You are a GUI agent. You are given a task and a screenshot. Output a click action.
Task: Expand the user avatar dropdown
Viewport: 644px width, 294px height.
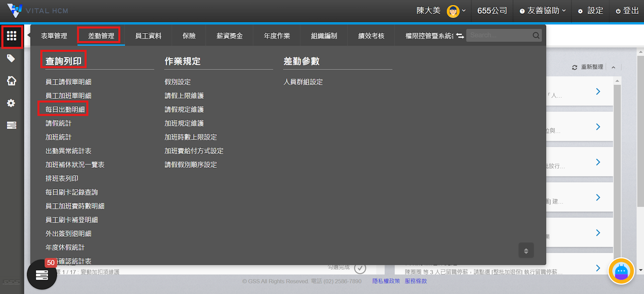click(457, 11)
